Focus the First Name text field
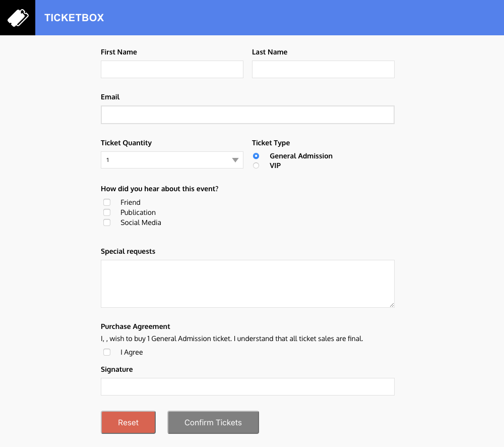Viewport: 504px width, 447px height. [x=172, y=70]
